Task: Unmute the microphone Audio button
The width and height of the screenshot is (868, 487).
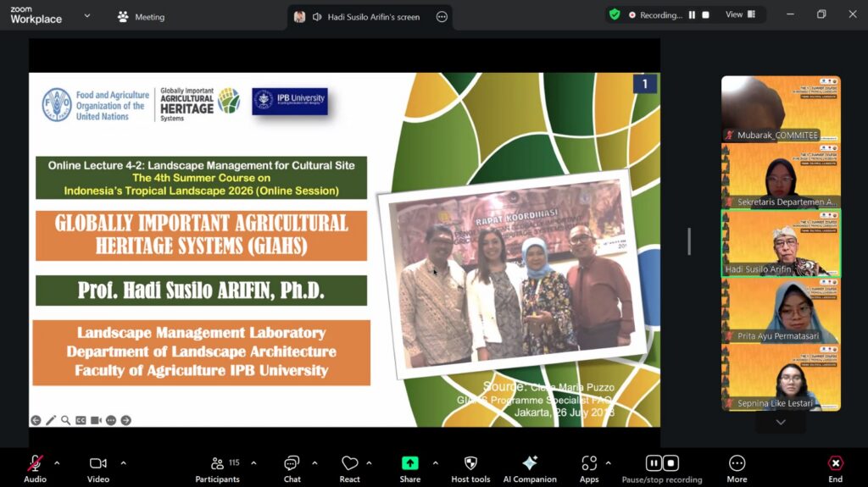Action: pyautogui.click(x=35, y=468)
